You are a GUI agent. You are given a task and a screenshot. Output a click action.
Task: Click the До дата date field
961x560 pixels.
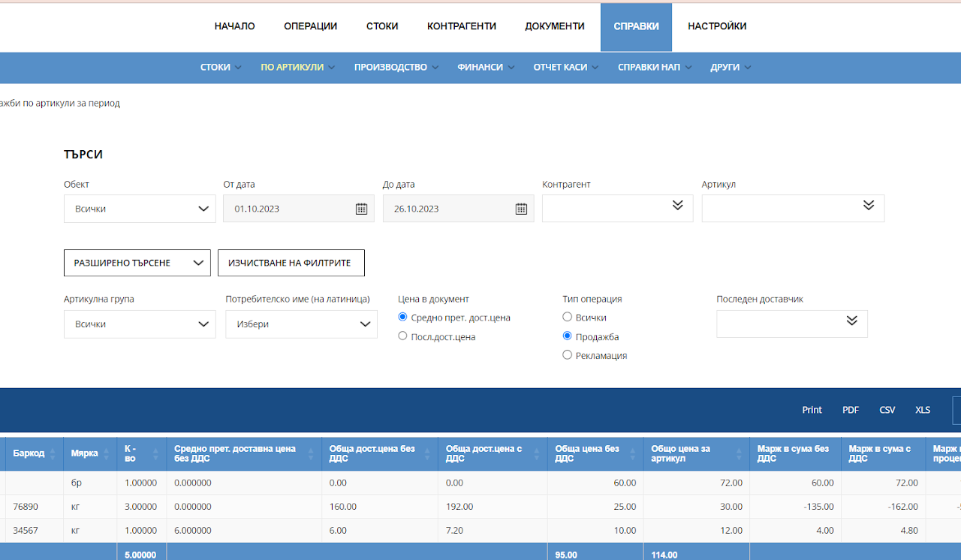(459, 209)
